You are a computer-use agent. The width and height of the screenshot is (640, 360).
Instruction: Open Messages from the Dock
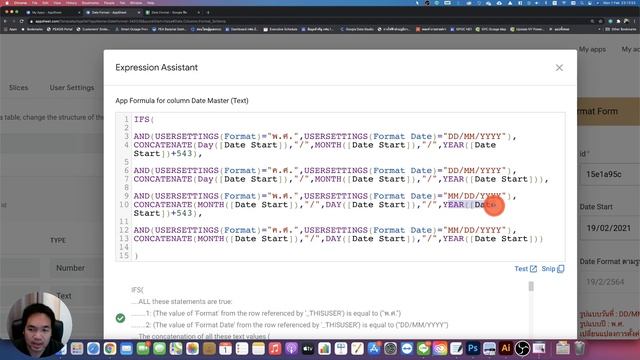click(x=160, y=348)
